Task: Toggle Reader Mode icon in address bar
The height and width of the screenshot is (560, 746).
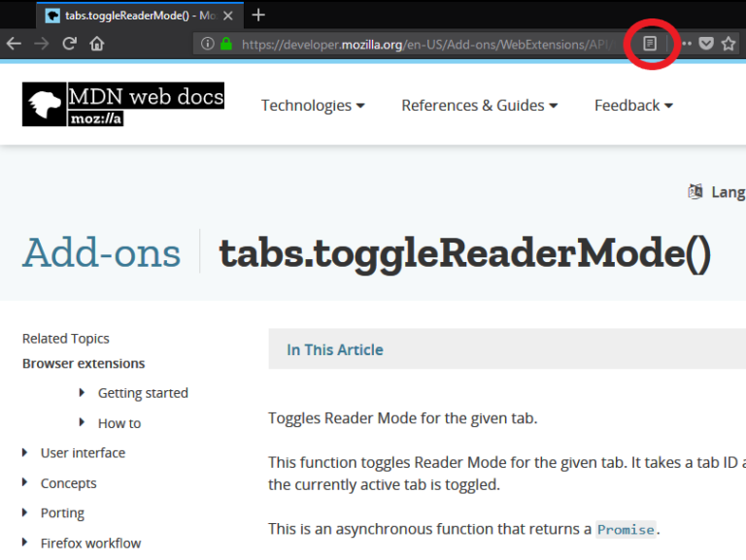Action: [x=650, y=44]
